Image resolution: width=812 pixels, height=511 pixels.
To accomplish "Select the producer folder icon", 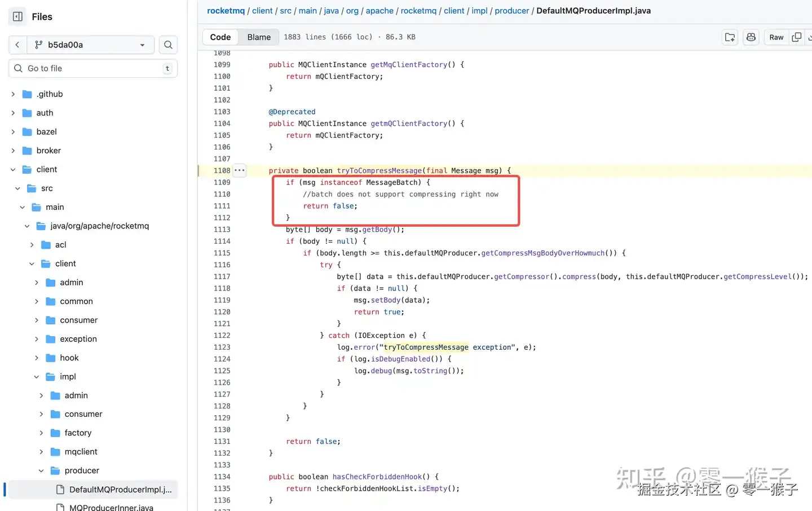I will 55,470.
